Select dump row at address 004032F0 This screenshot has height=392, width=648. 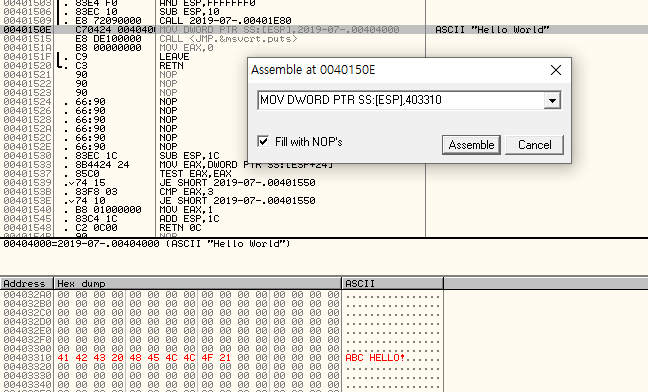point(221,340)
